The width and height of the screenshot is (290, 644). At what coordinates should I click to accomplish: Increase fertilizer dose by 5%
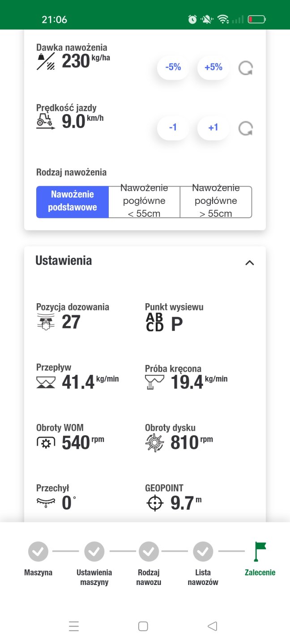213,68
